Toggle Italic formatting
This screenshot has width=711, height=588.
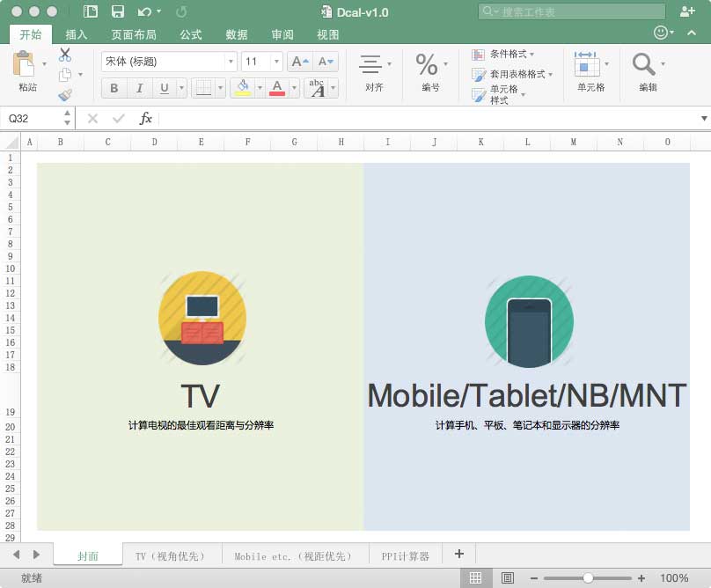click(139, 88)
